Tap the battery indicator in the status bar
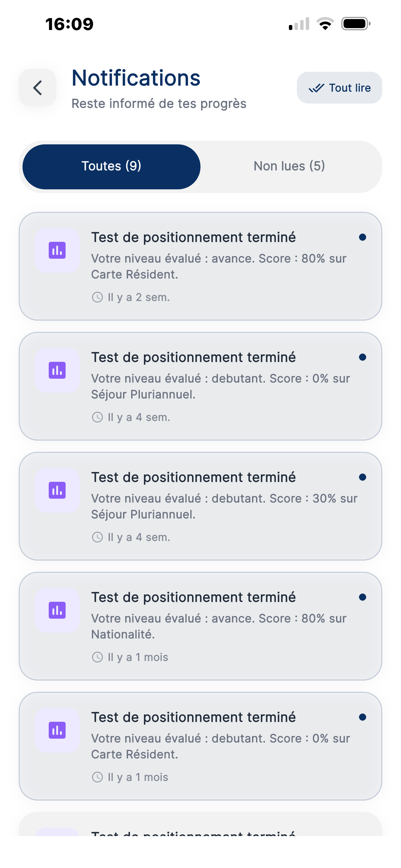401x868 pixels. (355, 23)
